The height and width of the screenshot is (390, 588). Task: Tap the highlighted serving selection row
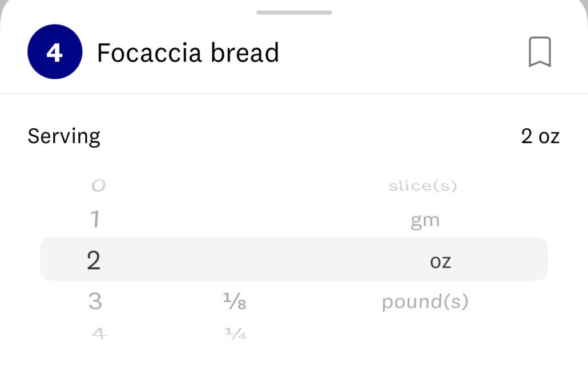pos(293,259)
